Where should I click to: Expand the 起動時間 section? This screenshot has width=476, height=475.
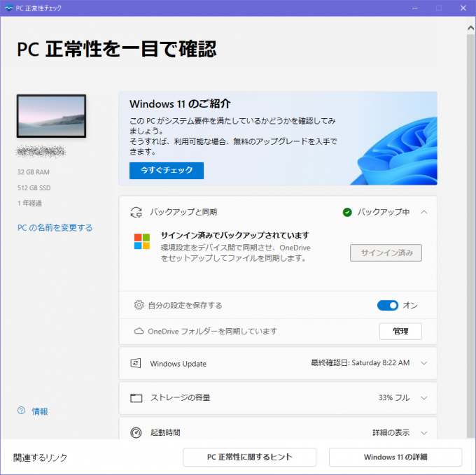pos(424,433)
